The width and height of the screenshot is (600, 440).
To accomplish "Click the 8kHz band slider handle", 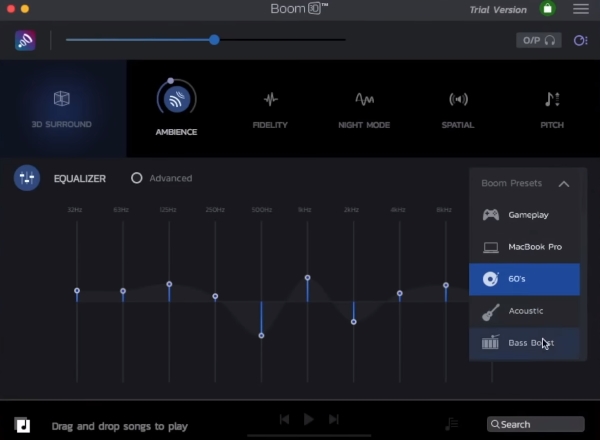I will [446, 285].
